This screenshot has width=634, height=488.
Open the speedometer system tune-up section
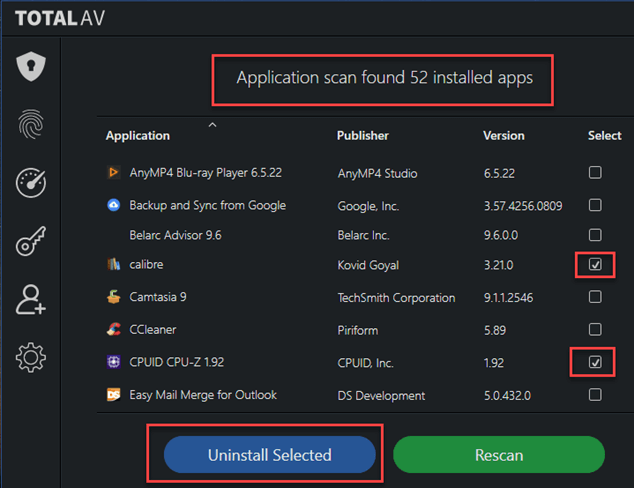[x=31, y=183]
